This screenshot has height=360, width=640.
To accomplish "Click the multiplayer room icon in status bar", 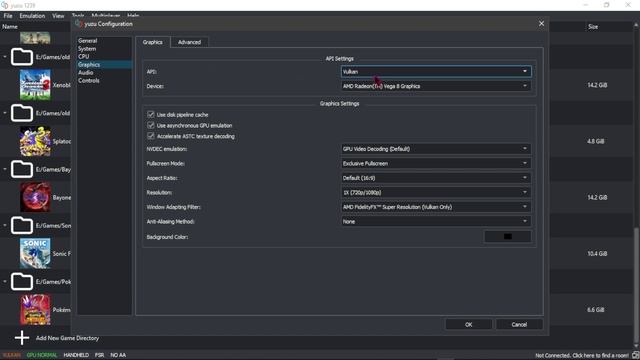I will coord(636,355).
